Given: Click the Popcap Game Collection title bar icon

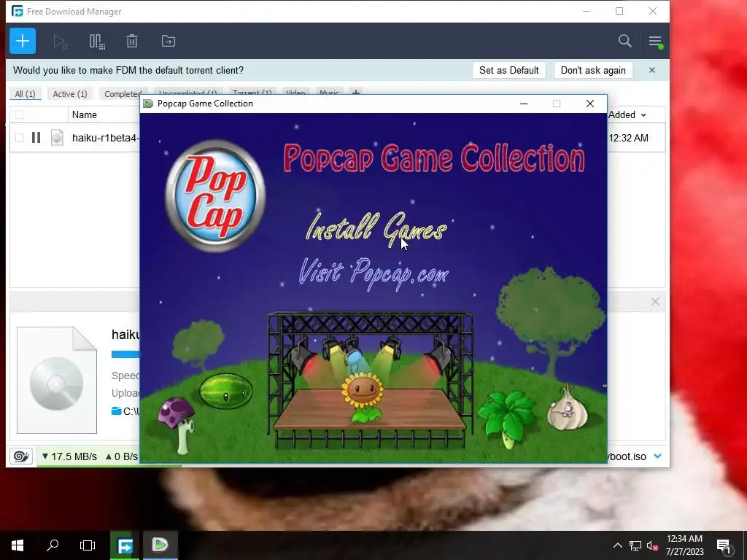Looking at the screenshot, I should (148, 104).
